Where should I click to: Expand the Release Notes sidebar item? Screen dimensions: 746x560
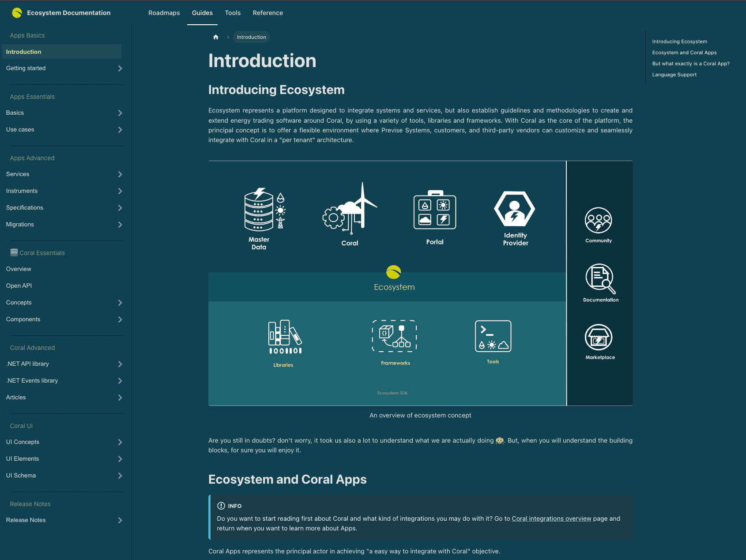coord(120,520)
